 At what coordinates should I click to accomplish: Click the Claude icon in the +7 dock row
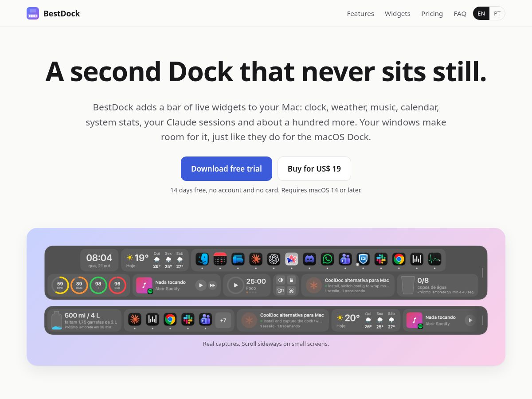tap(135, 319)
